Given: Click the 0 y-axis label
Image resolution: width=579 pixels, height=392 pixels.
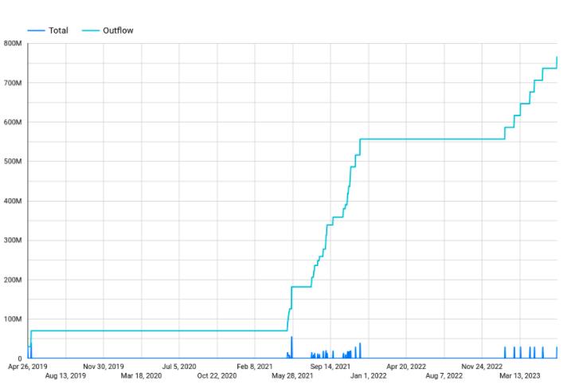Looking at the screenshot, I should click(20, 359).
